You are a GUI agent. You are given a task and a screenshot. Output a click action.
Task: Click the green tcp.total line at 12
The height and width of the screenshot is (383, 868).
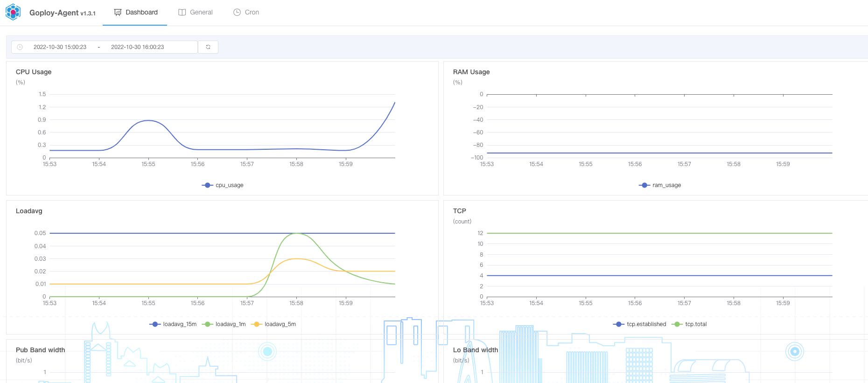click(659, 233)
